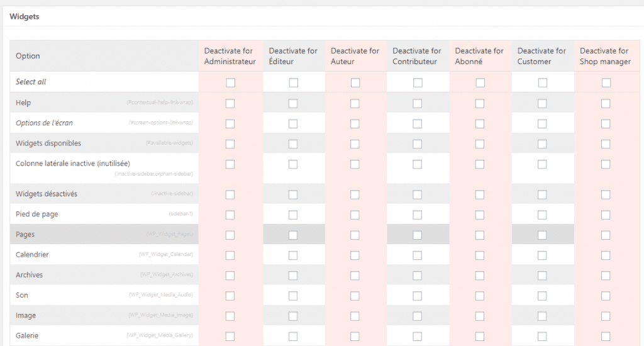This screenshot has width=644, height=346.
Task: Disable Widgets désactivés for Administrateur
Action: pos(230,194)
